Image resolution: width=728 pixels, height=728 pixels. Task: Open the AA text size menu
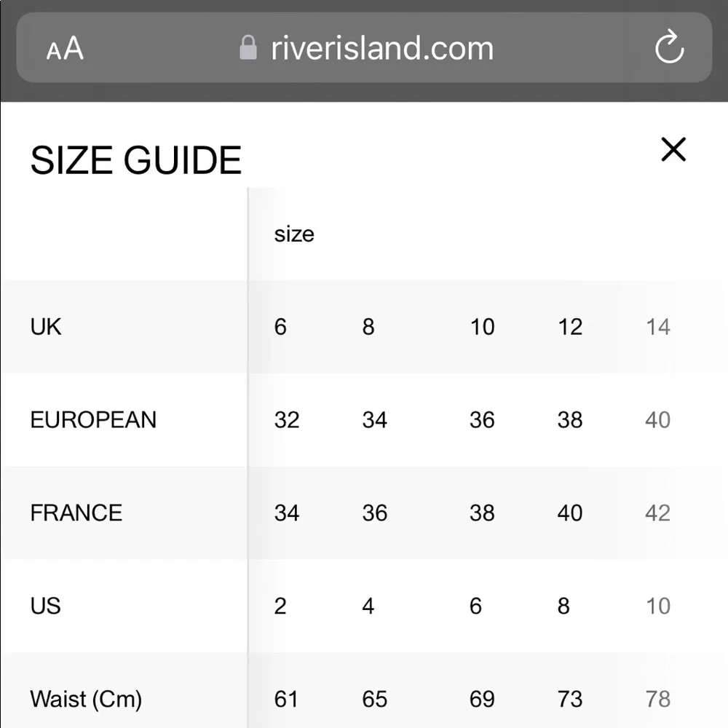click(x=65, y=48)
